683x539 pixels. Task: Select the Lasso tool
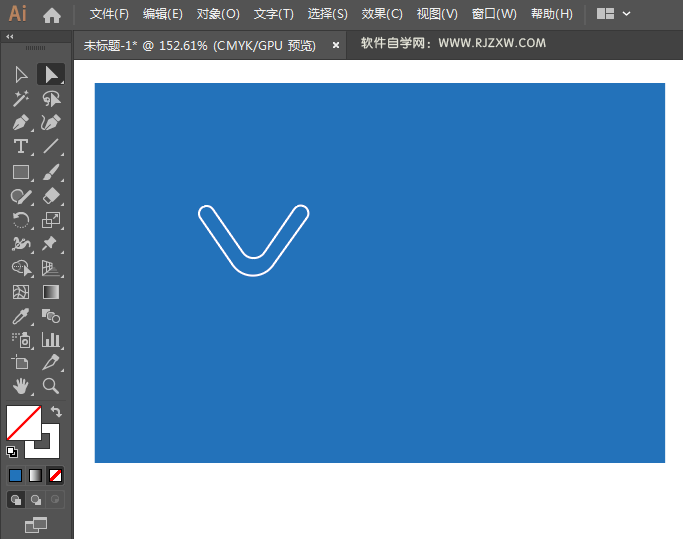(x=51, y=99)
